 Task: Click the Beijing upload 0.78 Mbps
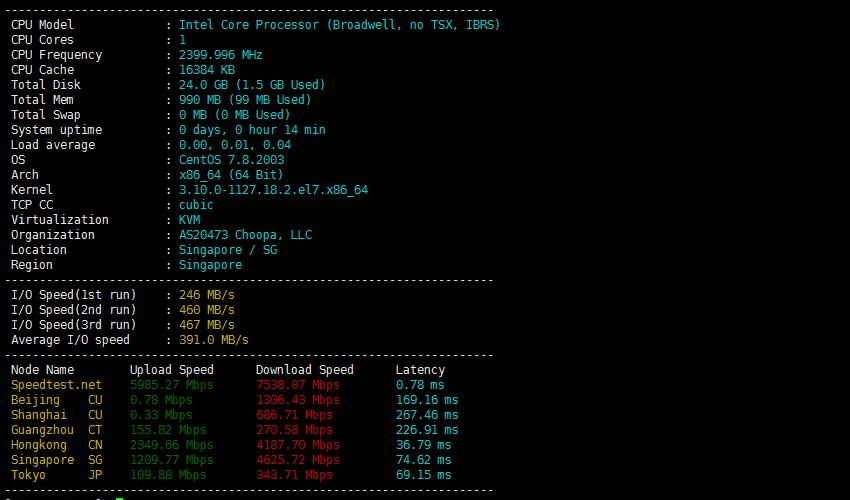[x=161, y=400]
